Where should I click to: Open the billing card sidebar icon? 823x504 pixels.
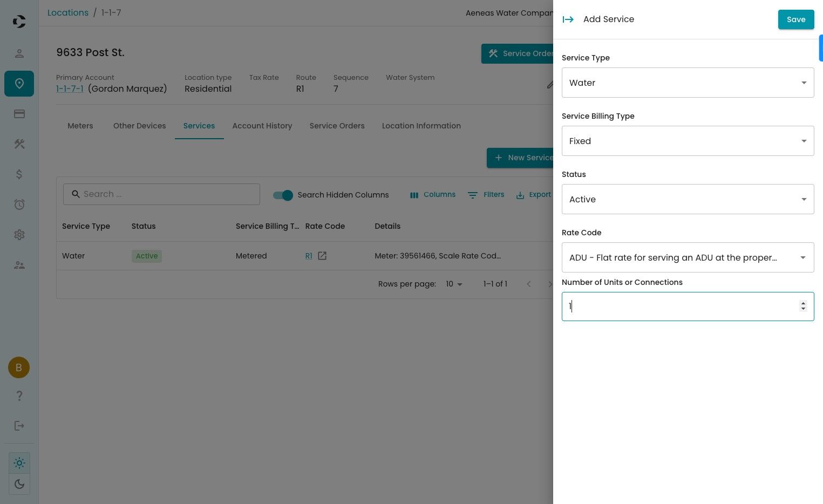19,114
